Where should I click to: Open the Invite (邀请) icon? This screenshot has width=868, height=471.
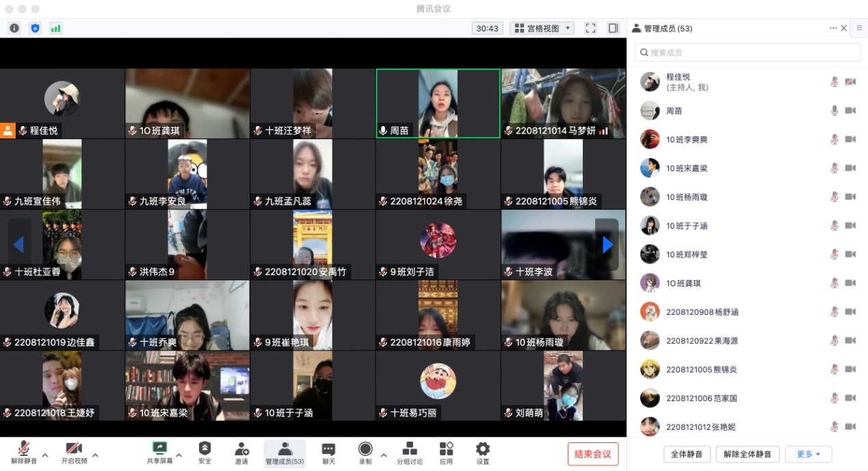(241, 453)
